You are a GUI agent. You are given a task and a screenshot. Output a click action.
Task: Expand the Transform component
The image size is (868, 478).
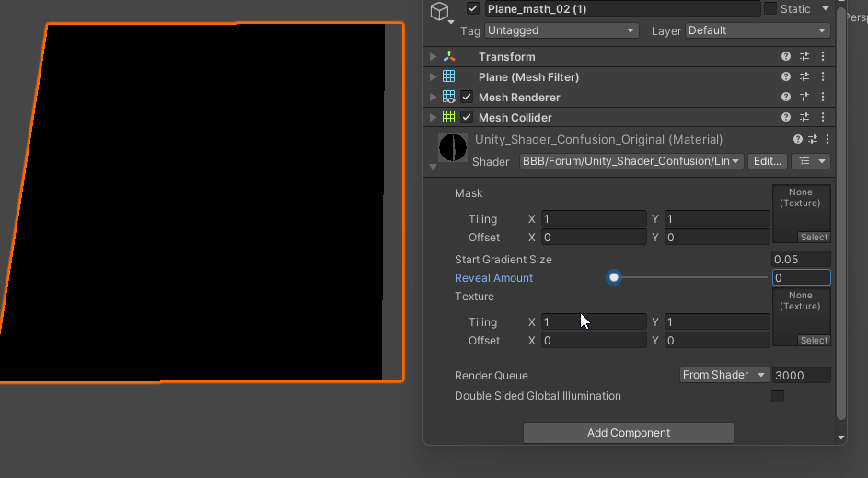pyautogui.click(x=434, y=56)
